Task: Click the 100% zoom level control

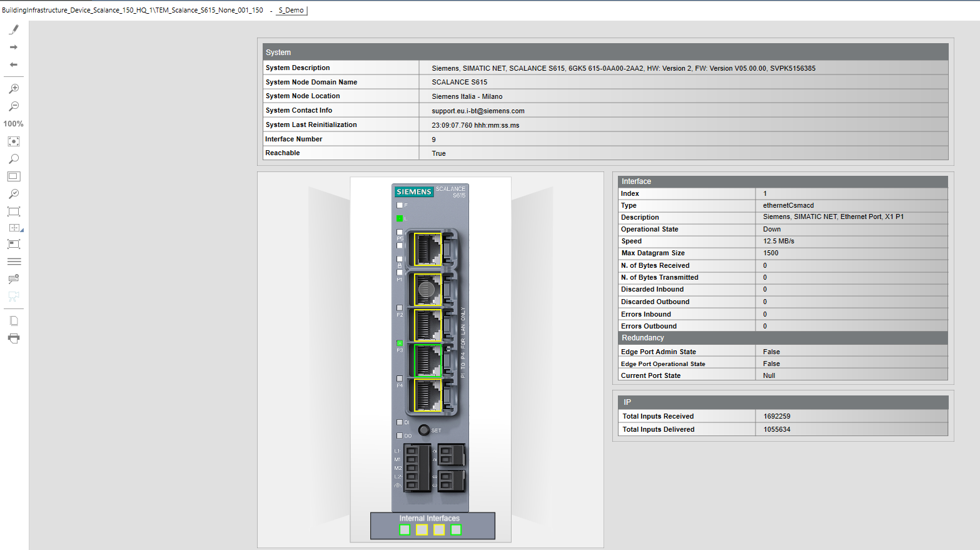Action: pyautogui.click(x=14, y=123)
